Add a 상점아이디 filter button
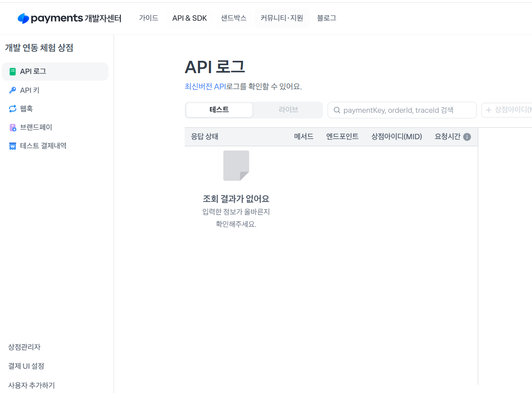Screen dimensions: 532x393 (507, 110)
